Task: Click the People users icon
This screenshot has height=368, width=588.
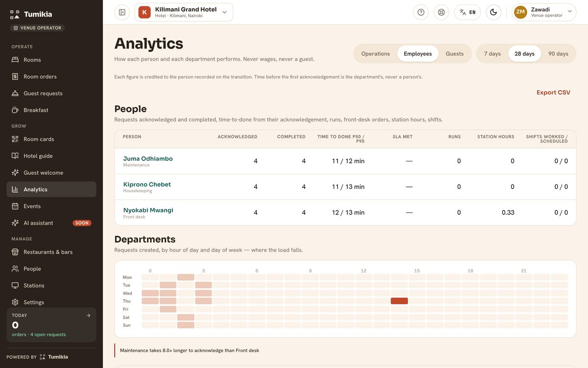Action: tap(15, 268)
